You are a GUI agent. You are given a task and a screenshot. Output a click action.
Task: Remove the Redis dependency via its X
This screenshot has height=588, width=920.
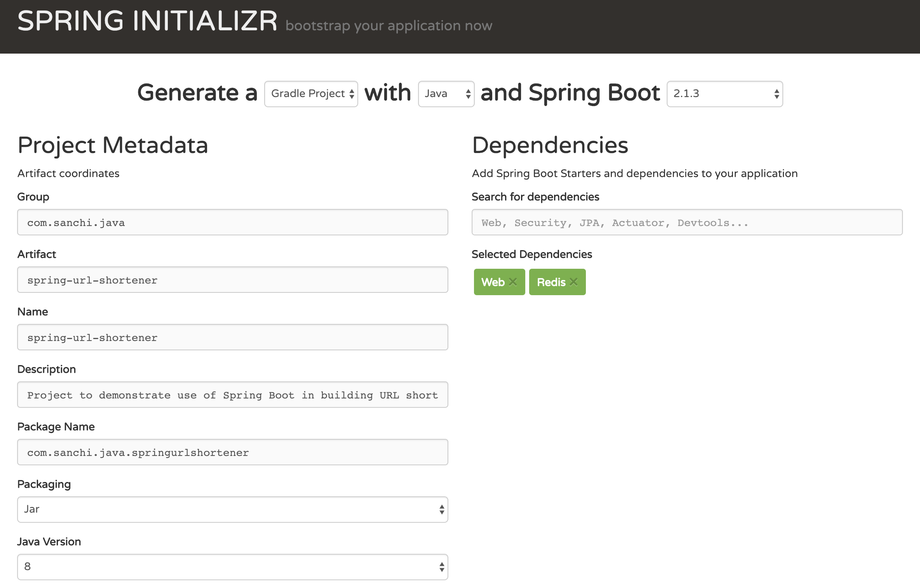[x=573, y=282]
